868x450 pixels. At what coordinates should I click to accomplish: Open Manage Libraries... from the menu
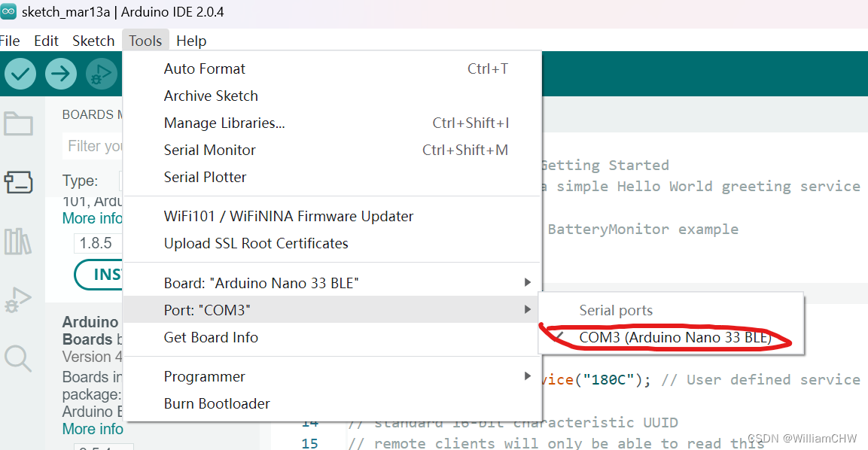tap(332, 123)
